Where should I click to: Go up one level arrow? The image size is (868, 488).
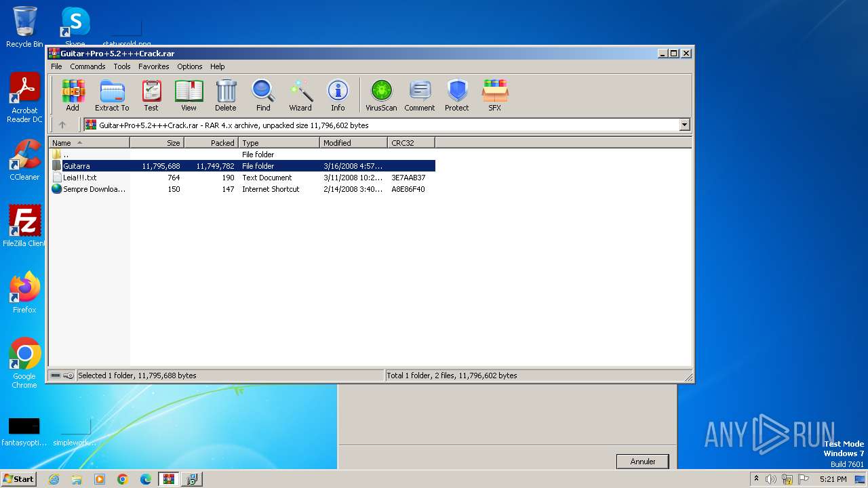click(x=62, y=125)
